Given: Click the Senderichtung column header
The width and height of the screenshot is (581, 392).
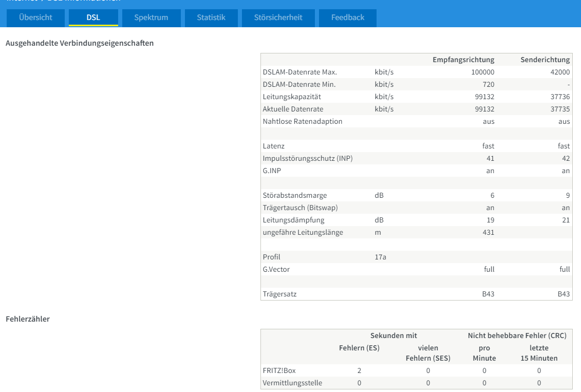Looking at the screenshot, I should [x=545, y=60].
